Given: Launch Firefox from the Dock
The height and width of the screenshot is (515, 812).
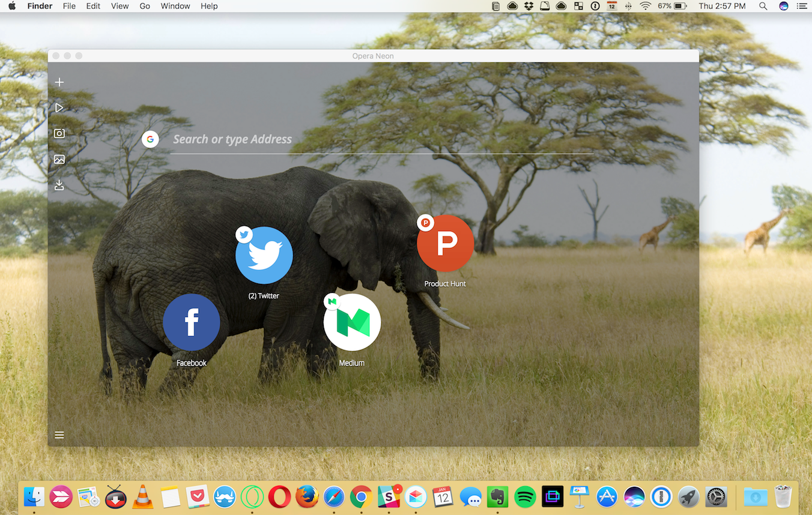Looking at the screenshot, I should pyautogui.click(x=307, y=496).
